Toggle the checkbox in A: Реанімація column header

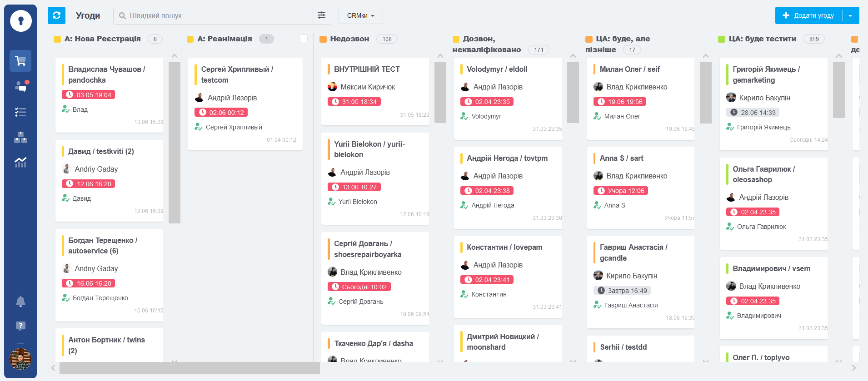(x=304, y=39)
